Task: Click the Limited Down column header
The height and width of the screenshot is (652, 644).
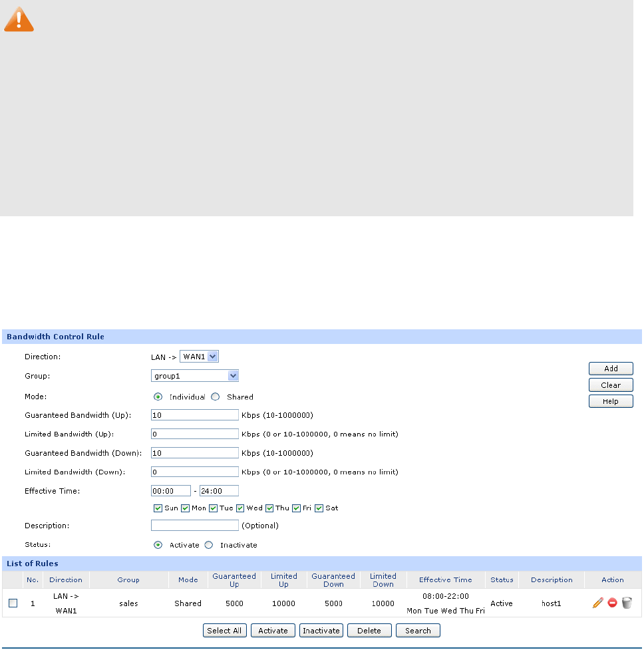Action: [x=383, y=580]
